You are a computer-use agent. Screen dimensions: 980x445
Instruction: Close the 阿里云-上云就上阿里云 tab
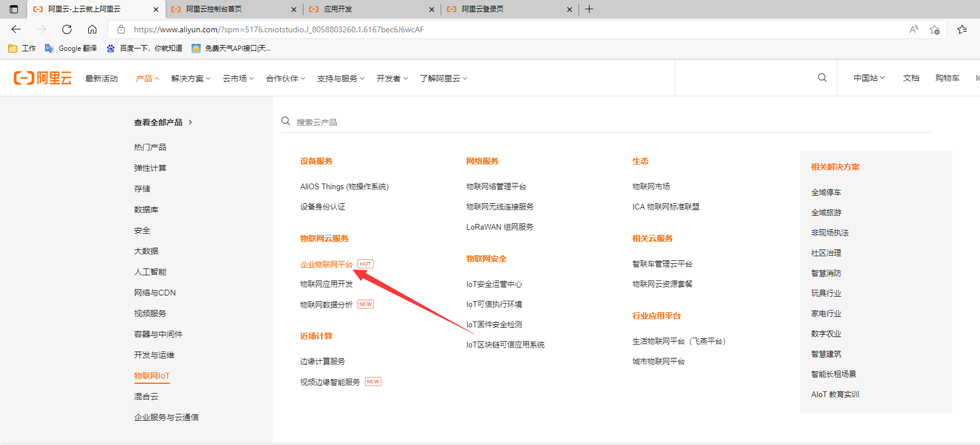156,9
